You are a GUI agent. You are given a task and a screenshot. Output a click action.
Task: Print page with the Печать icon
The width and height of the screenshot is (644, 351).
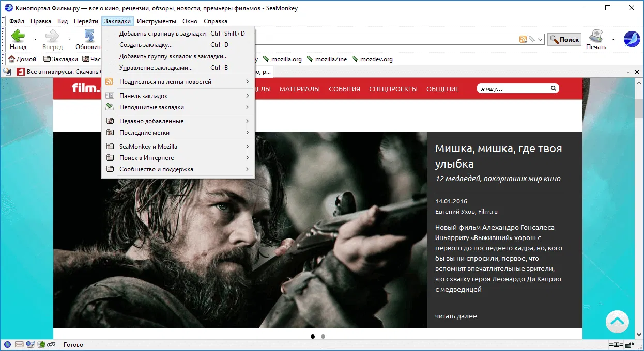[x=596, y=39]
